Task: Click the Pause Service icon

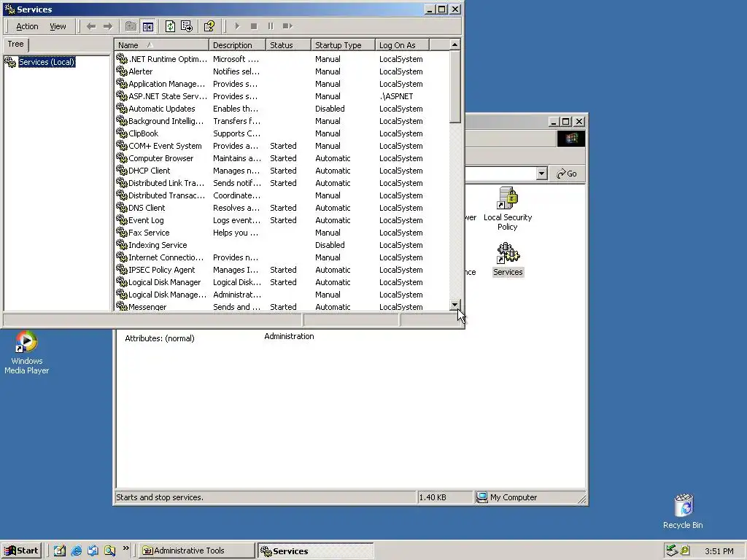Action: tap(271, 26)
